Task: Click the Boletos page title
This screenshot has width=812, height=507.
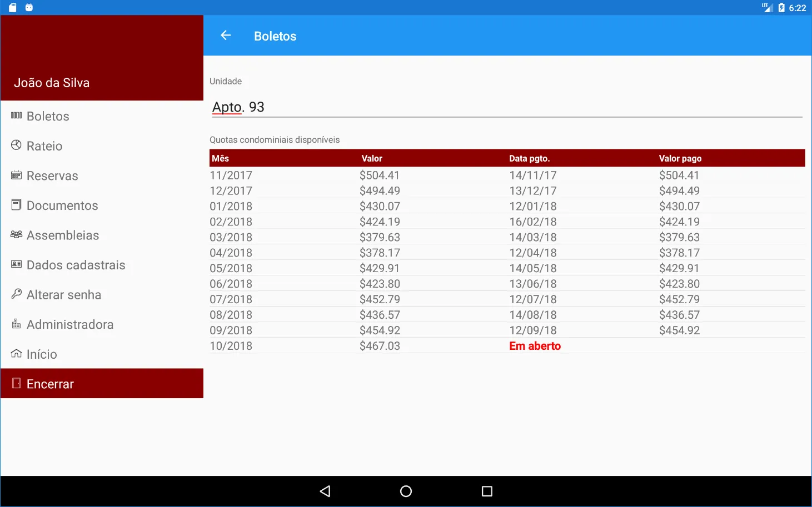Action: [x=275, y=36]
